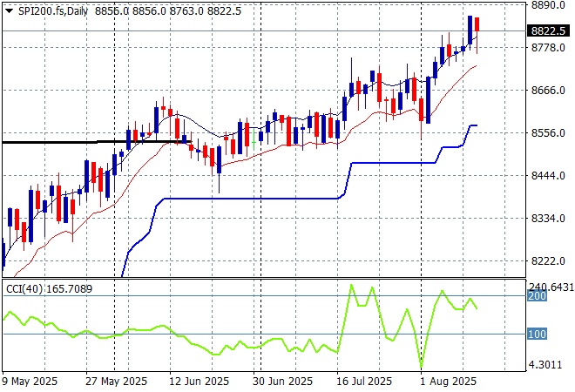Click the 8556.0 price axis label
Image resolution: width=575 pixels, height=392 pixels.
(x=549, y=133)
